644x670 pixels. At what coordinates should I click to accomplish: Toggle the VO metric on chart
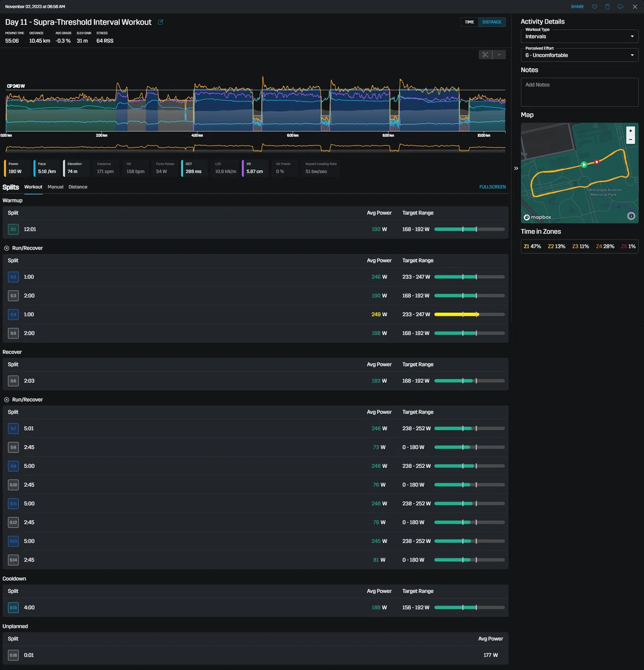pyautogui.click(x=254, y=168)
